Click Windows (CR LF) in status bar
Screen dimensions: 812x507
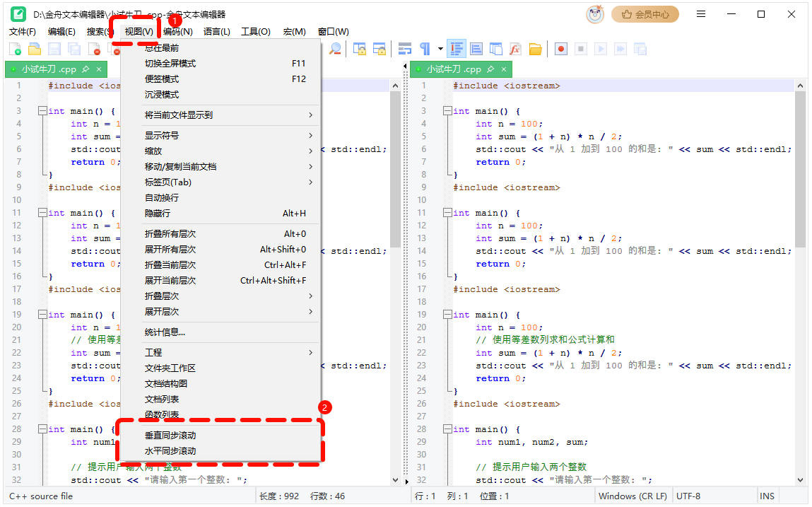[x=632, y=496]
